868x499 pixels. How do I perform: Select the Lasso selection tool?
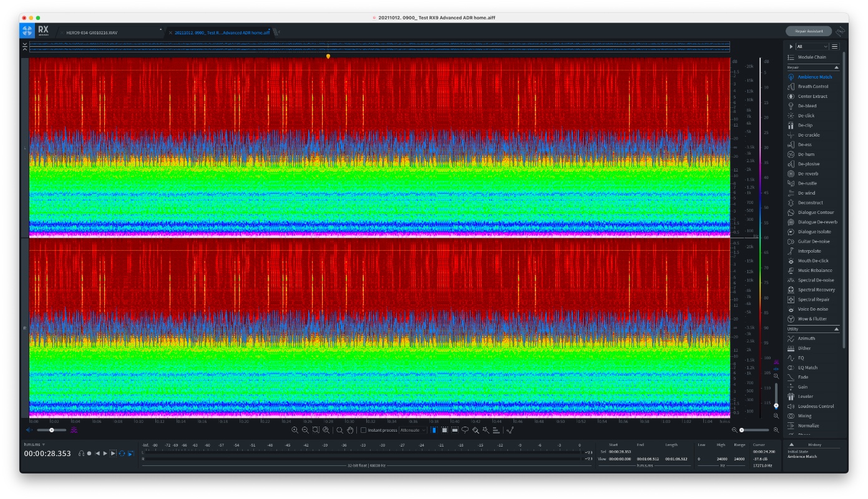tap(465, 430)
